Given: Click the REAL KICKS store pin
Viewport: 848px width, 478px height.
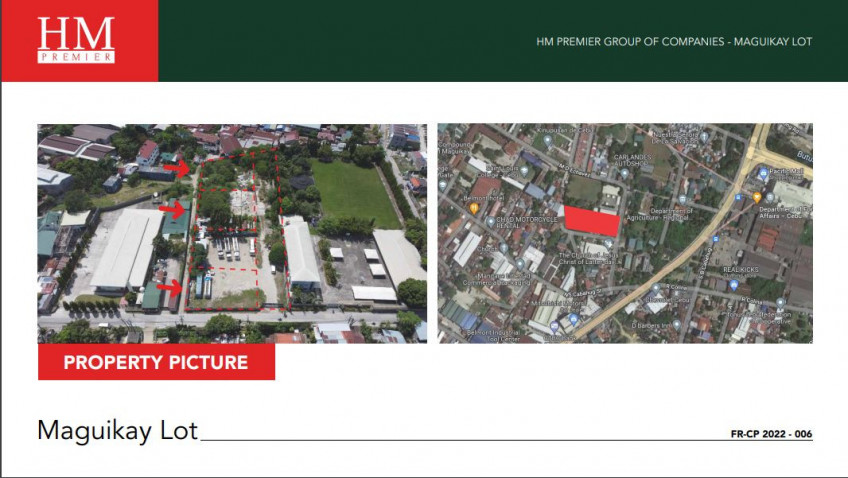Looking at the screenshot, I should coord(734,285).
